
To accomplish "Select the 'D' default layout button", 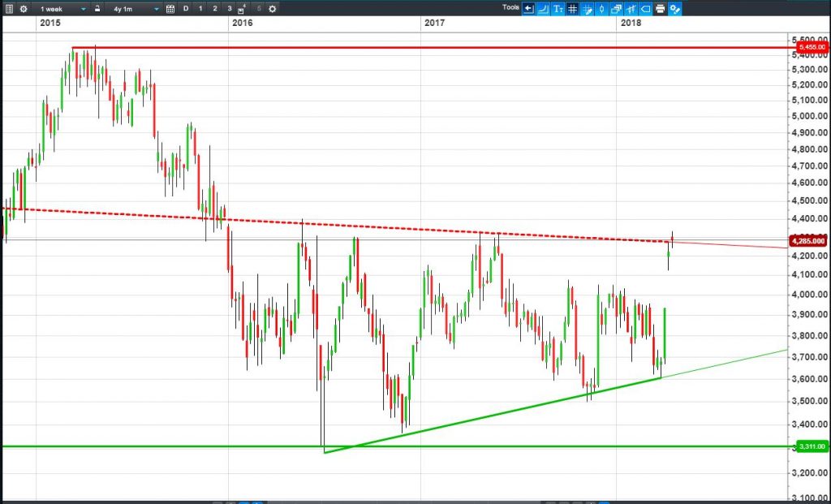I will pos(186,8).
